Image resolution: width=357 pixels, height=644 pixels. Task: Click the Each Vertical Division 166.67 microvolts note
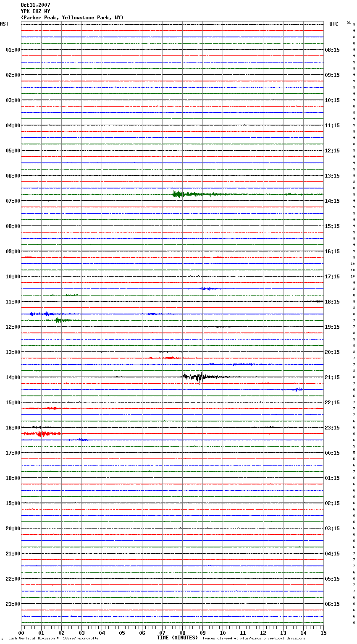(x=53, y=638)
